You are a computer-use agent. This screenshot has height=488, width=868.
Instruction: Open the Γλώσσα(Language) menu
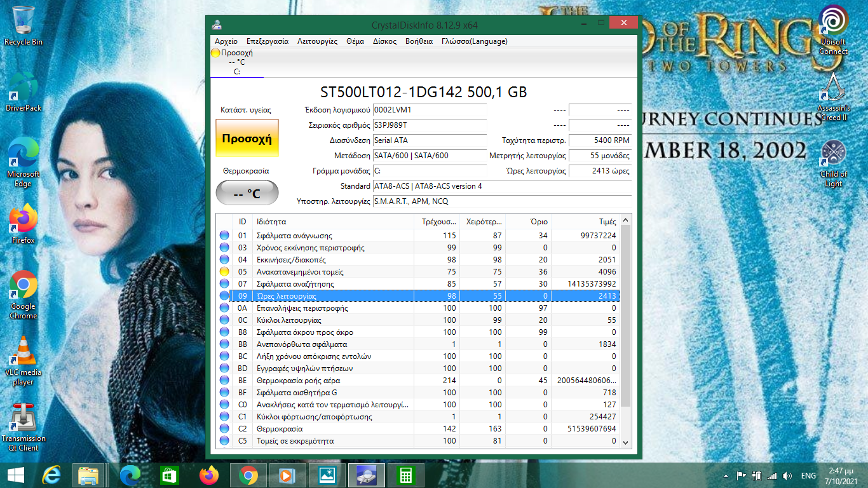[474, 41]
